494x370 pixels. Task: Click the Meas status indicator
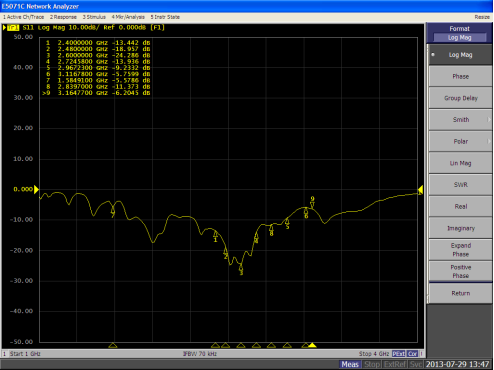tap(350, 364)
